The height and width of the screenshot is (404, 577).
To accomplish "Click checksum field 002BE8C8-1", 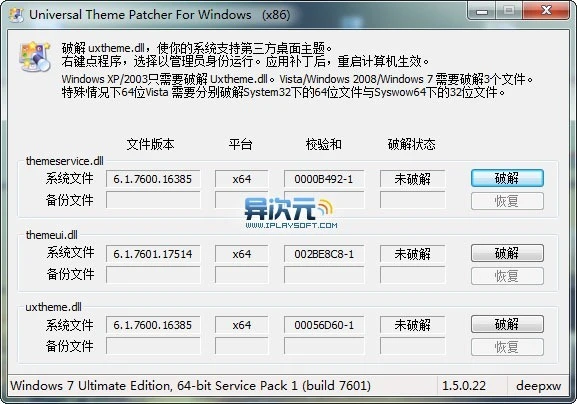I will point(324,254).
